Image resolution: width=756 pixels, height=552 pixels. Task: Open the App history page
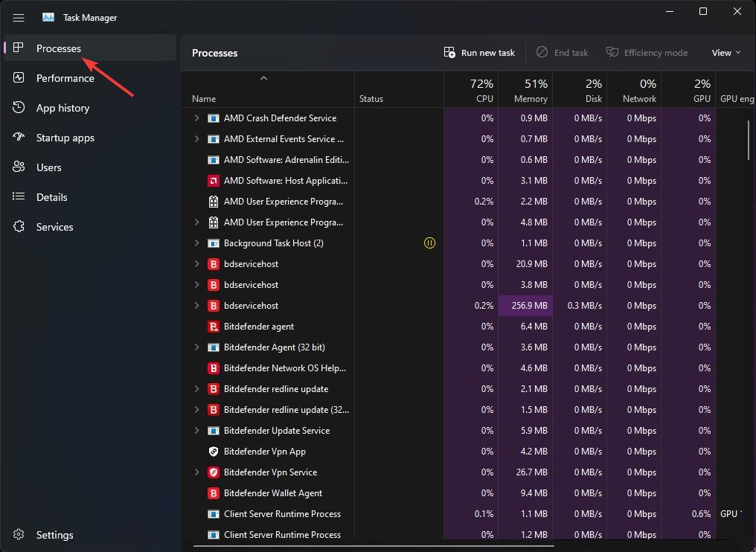pos(90,108)
